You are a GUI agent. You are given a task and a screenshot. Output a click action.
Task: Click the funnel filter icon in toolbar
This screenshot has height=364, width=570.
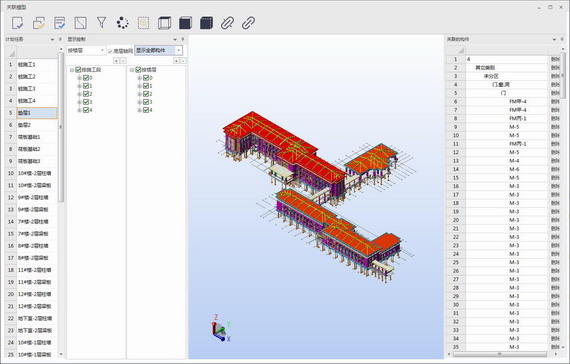(101, 23)
